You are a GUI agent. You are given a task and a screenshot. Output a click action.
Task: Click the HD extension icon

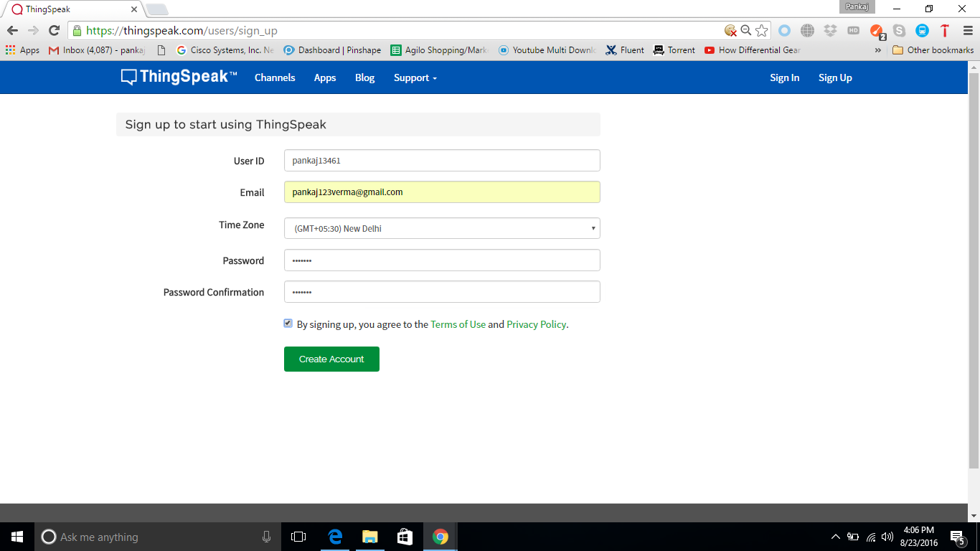(x=853, y=30)
